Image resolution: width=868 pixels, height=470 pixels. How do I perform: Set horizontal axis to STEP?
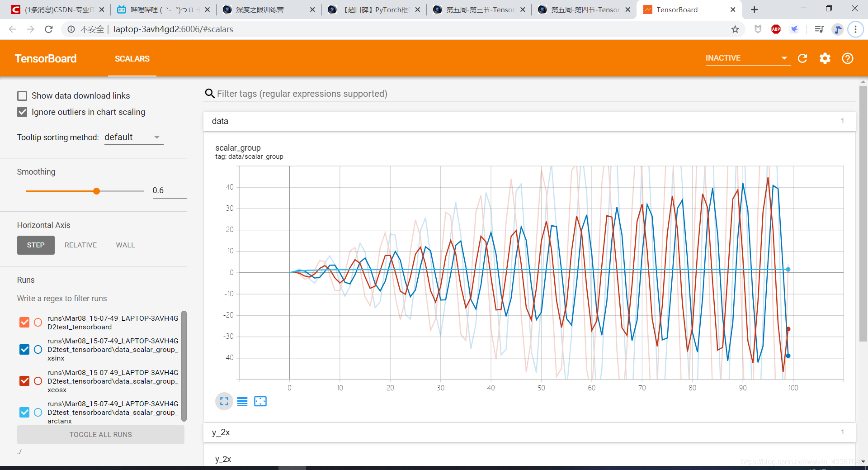[x=36, y=245]
